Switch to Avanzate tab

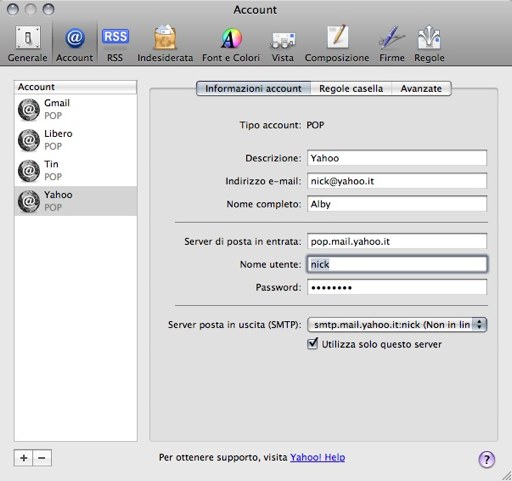(421, 89)
